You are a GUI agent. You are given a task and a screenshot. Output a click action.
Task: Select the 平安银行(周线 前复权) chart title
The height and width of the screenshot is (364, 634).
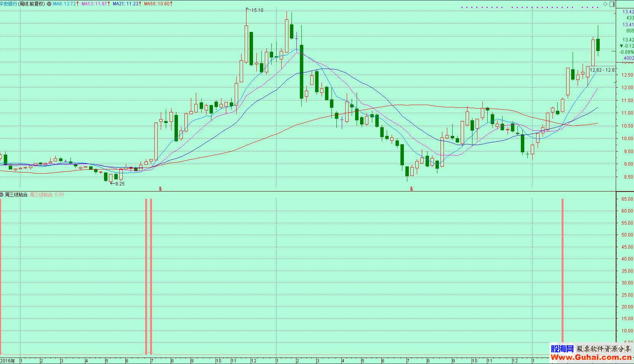[x=22, y=4]
